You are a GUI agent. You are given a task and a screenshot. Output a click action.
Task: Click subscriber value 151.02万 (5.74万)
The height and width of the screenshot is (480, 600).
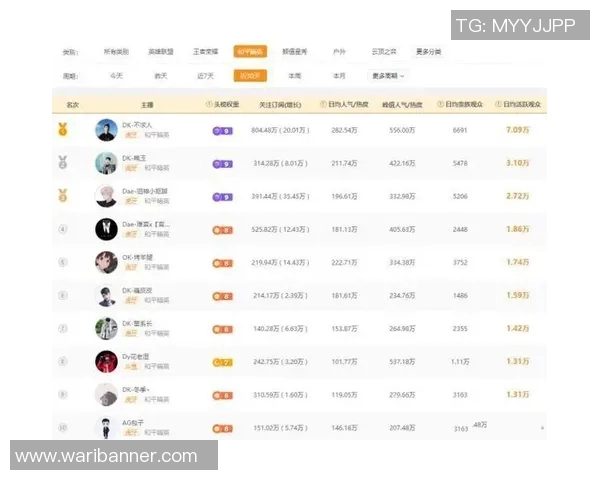(280, 428)
